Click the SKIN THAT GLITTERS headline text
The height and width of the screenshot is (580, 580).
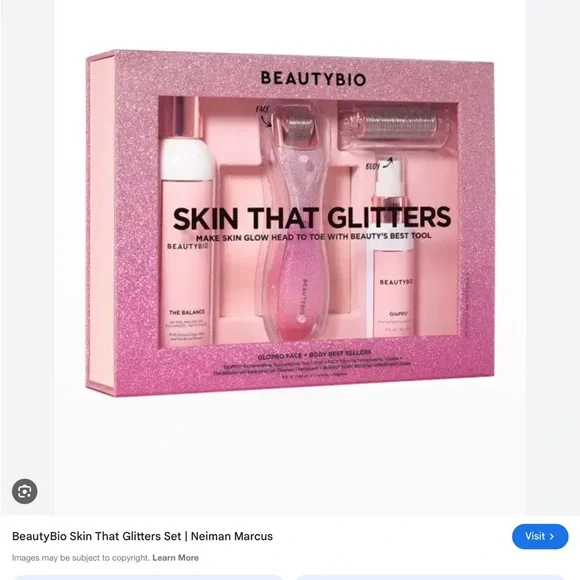[311, 218]
